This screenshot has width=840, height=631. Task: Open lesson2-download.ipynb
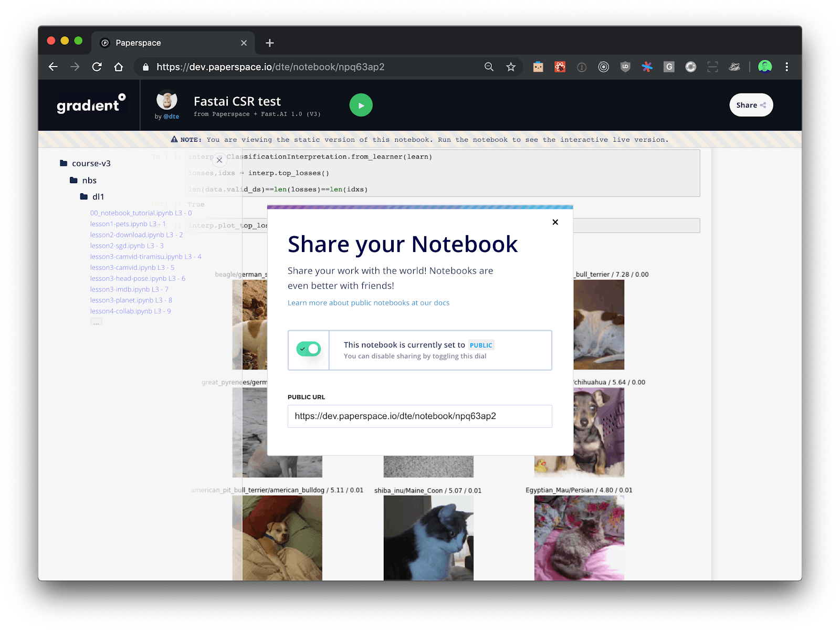[136, 235]
